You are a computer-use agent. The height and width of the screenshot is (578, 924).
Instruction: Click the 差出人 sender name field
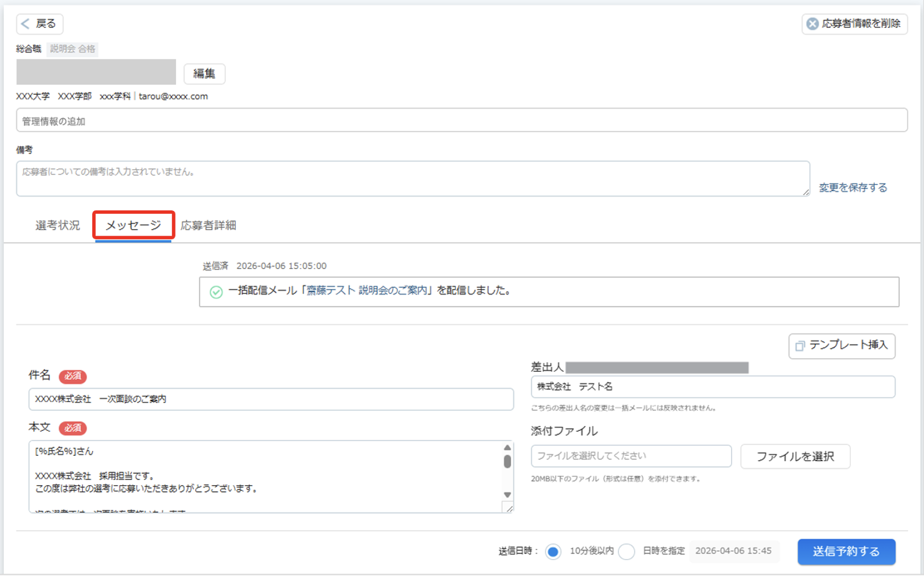713,387
